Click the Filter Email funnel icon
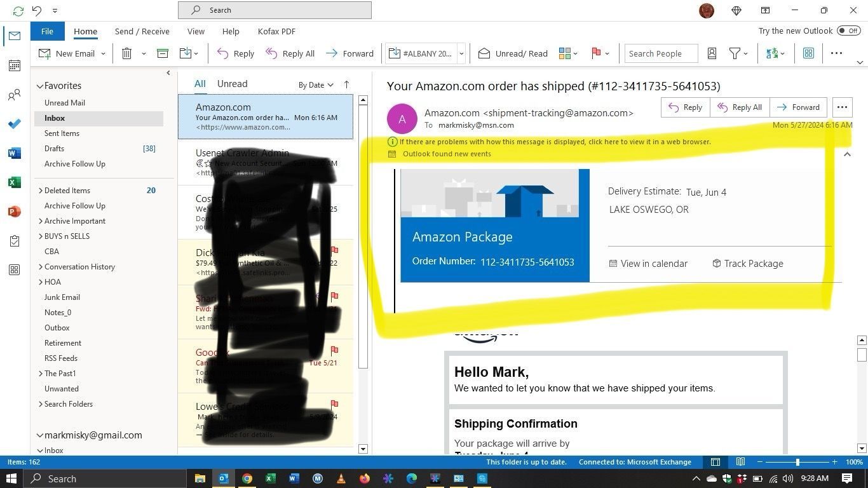The width and height of the screenshot is (868, 488). click(735, 53)
